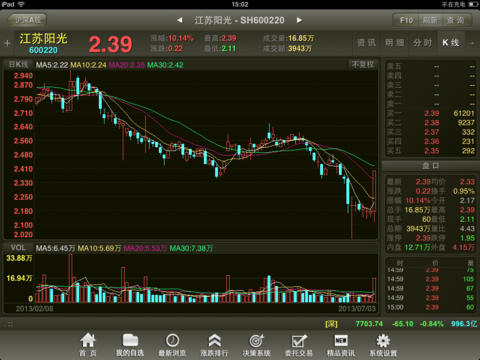Image resolution: width=480 pixels, height=360 pixels.
Task: Tap the 12.71万 inner volume value
Action: 417,247
